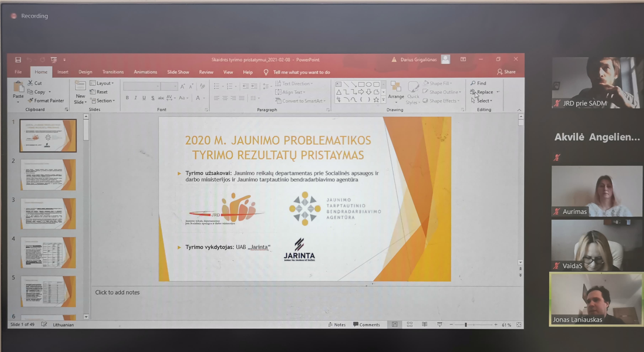
Task: Click Align Left paragraph icon
Action: click(217, 98)
